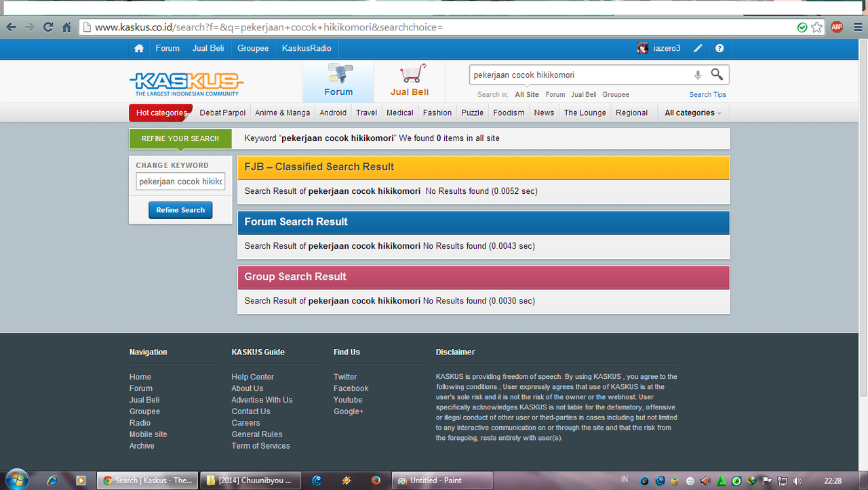
Task: Click the KASKUS logo
Action: pos(186,84)
